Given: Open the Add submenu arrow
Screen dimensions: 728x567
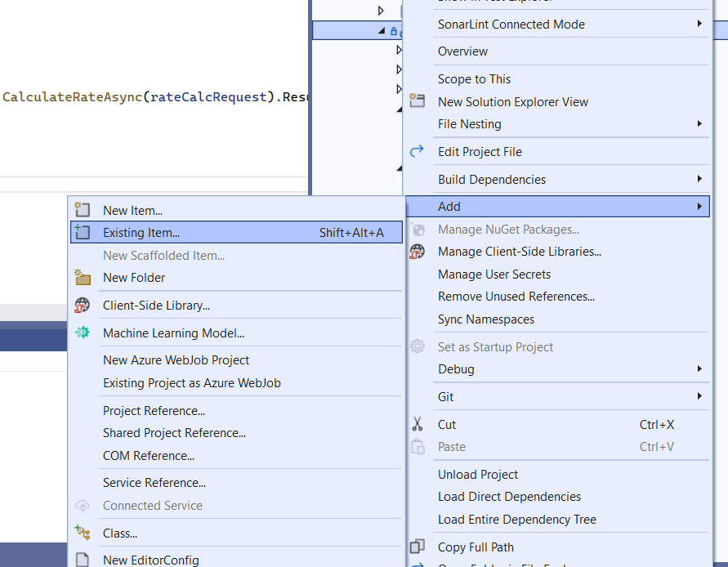Looking at the screenshot, I should (x=699, y=206).
